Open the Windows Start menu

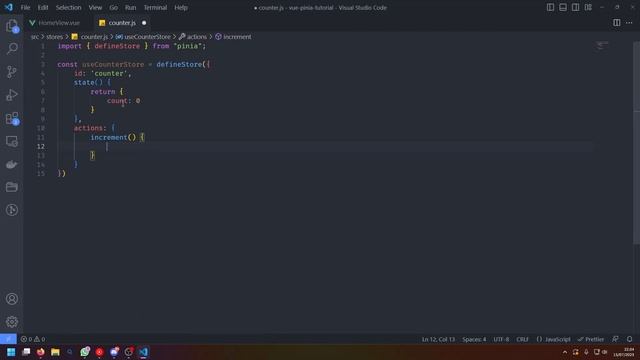point(11,352)
